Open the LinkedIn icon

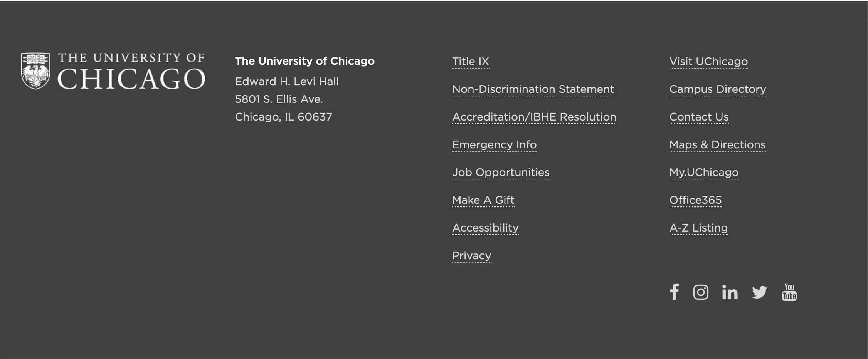[730, 292]
